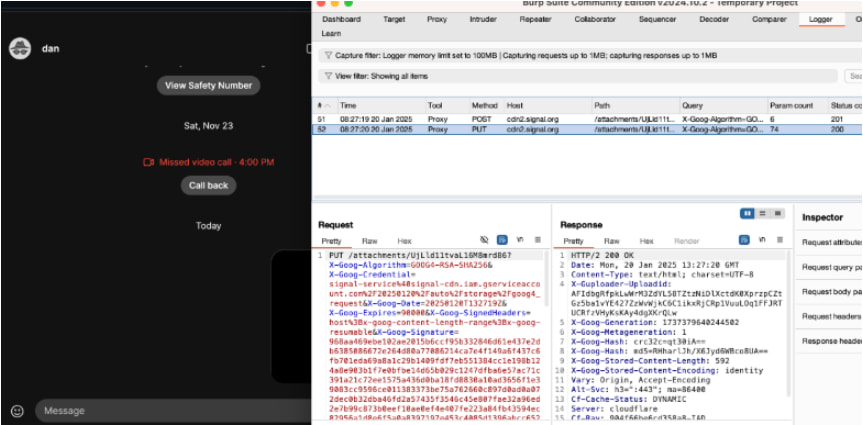Click the missed video call camera icon

148,162
